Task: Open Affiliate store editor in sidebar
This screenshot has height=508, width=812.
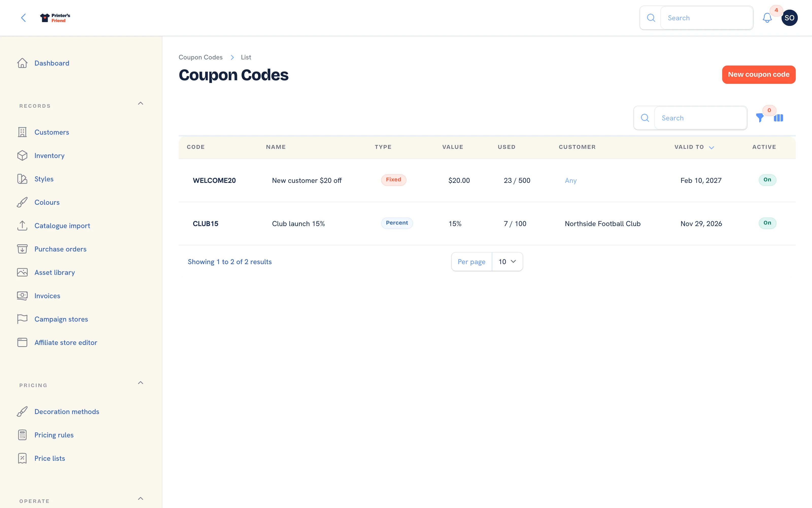Action: (66, 342)
